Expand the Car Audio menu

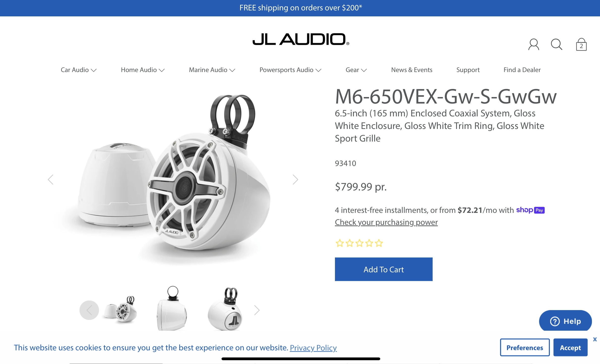click(79, 70)
